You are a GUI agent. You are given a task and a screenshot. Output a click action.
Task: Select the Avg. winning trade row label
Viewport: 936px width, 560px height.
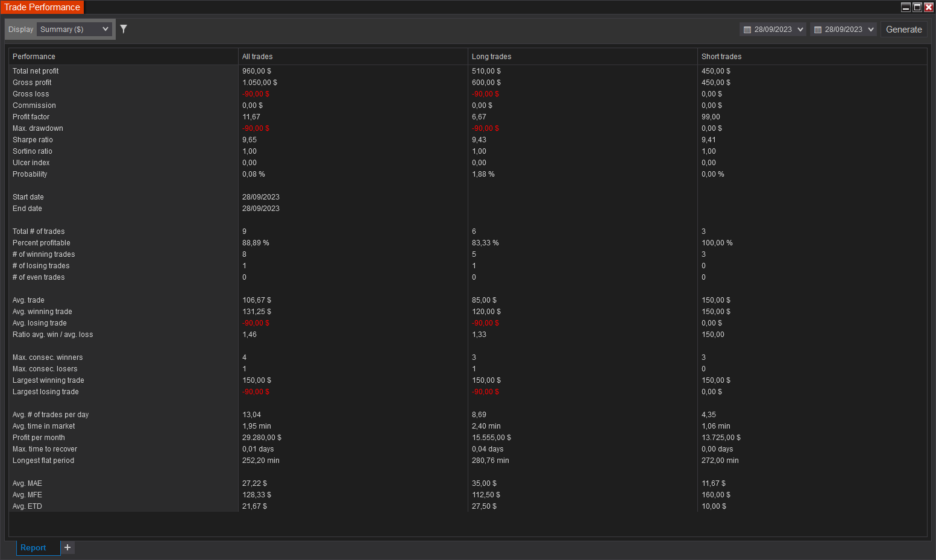42,312
